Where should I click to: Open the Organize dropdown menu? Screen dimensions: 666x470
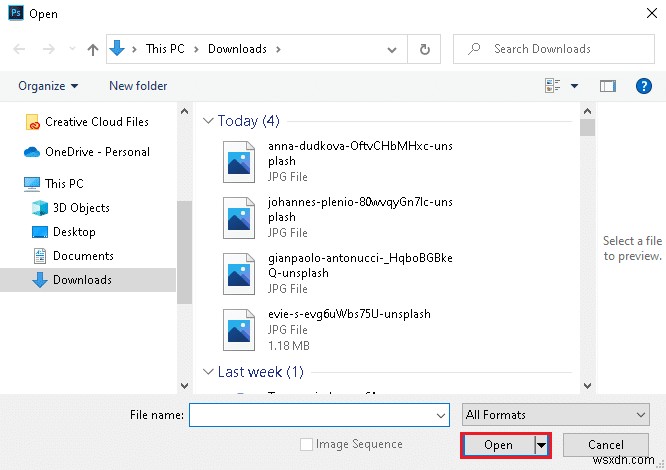[x=48, y=86]
